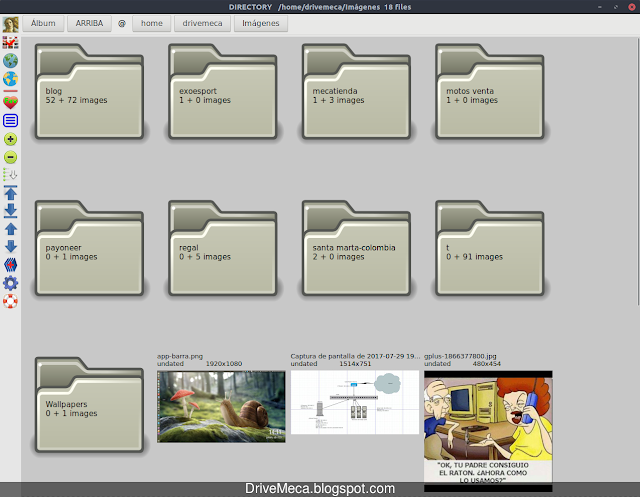
Task: Open the folder named t
Action: click(490, 248)
